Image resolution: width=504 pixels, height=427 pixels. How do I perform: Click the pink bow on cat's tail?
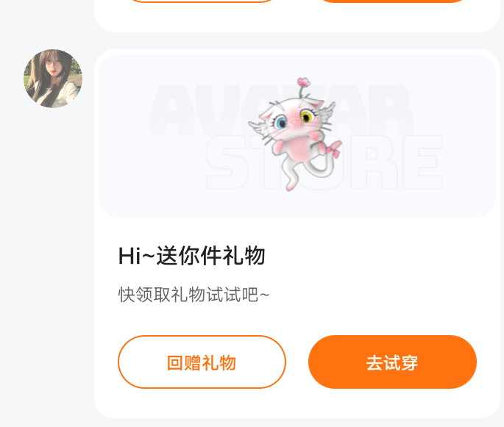[333, 150]
